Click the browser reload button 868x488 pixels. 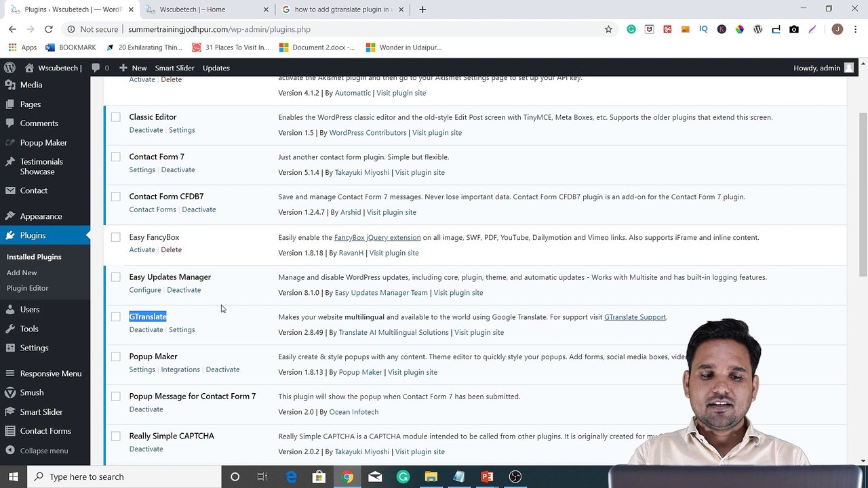[49, 29]
